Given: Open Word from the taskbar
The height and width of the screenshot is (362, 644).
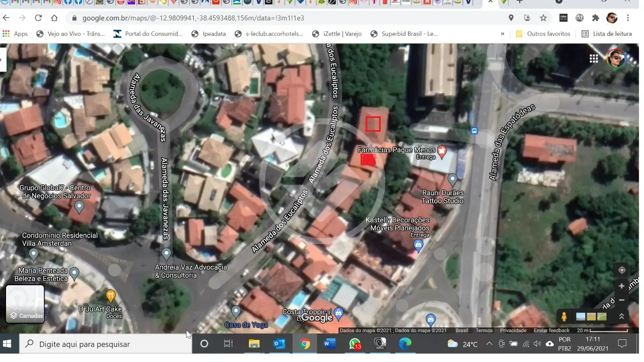Looking at the screenshot, I should pyautogui.click(x=330, y=343).
